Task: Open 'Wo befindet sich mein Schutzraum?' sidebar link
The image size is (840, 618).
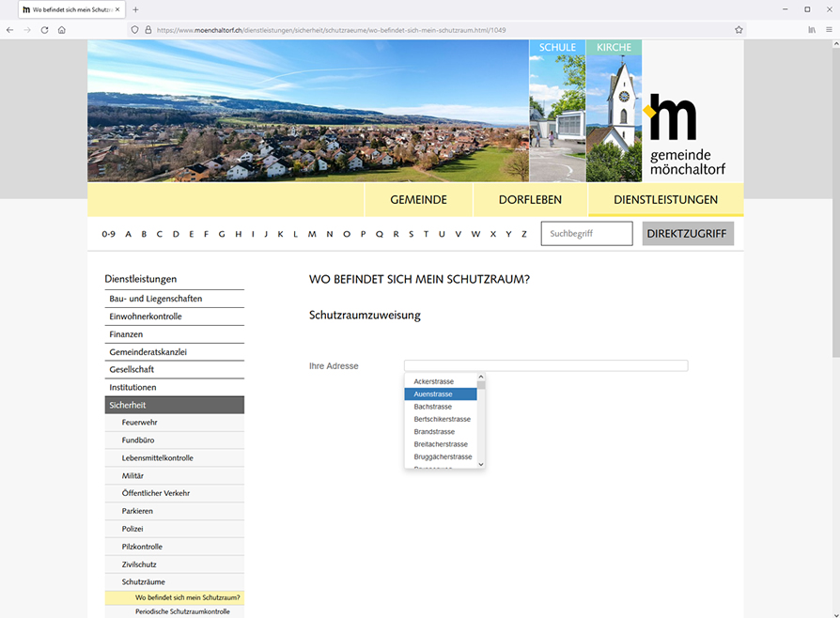Action: 175,597
